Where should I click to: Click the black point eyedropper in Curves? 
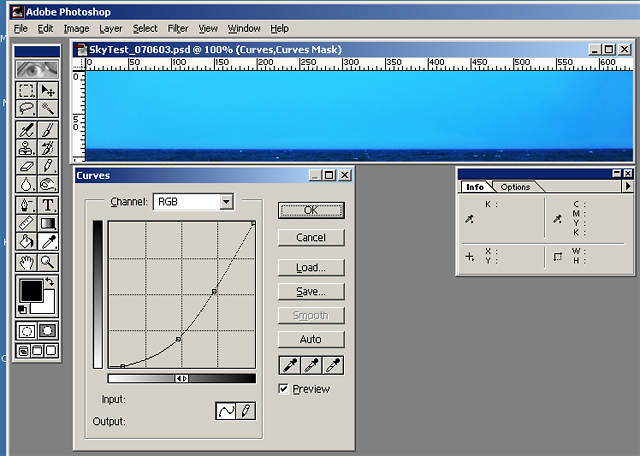click(289, 365)
